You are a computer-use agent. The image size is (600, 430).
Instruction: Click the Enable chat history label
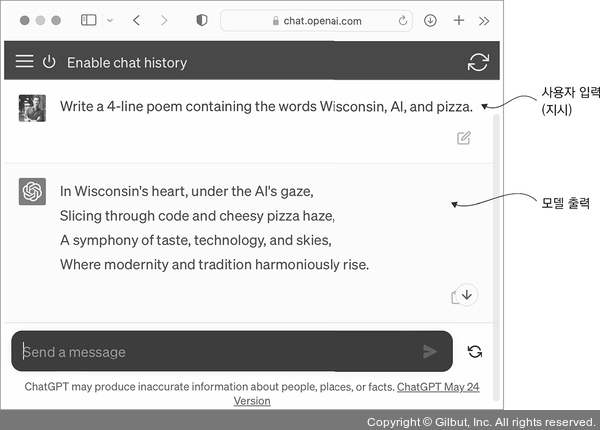pyautogui.click(x=127, y=63)
